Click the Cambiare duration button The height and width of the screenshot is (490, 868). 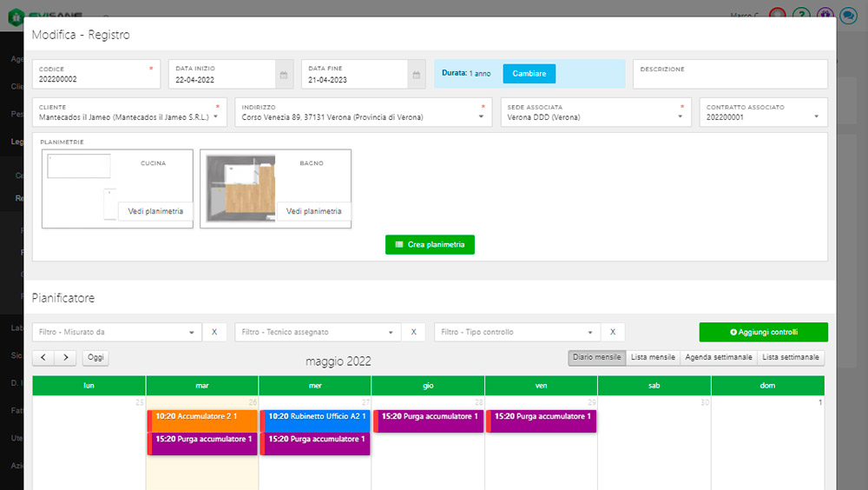pyautogui.click(x=529, y=74)
